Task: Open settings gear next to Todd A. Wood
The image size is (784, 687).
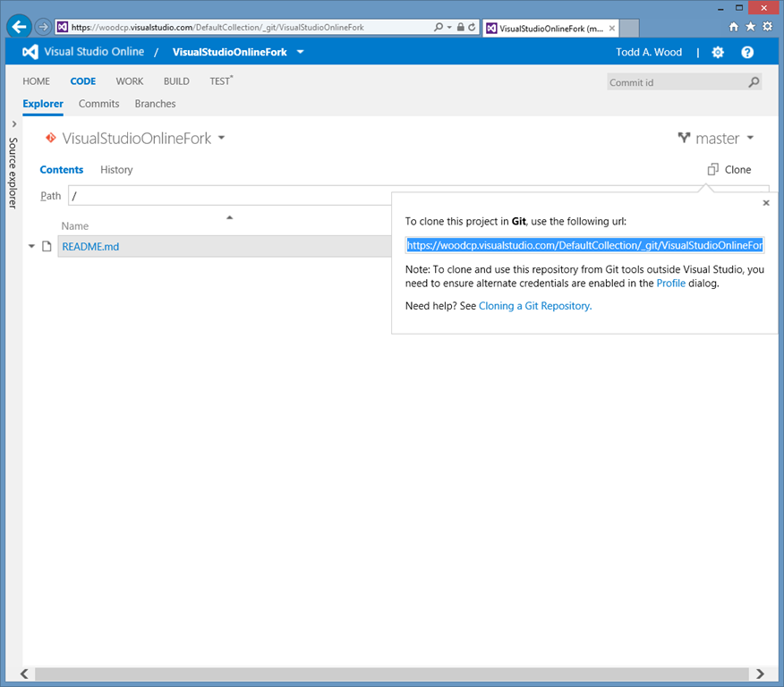Action: point(718,52)
